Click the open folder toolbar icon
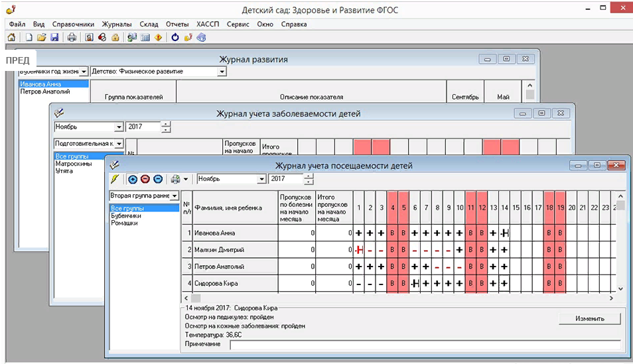Viewport: 633px width, 364px height. click(41, 37)
